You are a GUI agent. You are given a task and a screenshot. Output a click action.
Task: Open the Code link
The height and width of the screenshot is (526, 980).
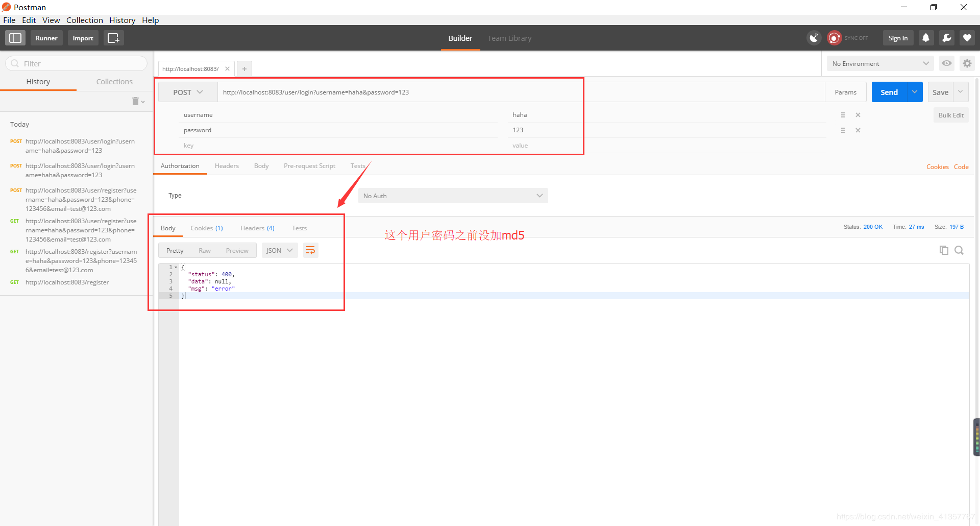point(961,167)
